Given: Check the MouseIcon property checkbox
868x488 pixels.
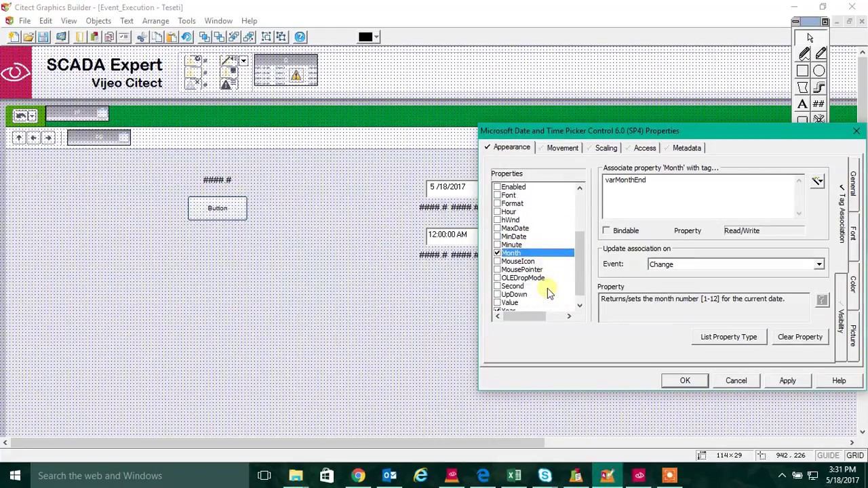Looking at the screenshot, I should tap(497, 261).
